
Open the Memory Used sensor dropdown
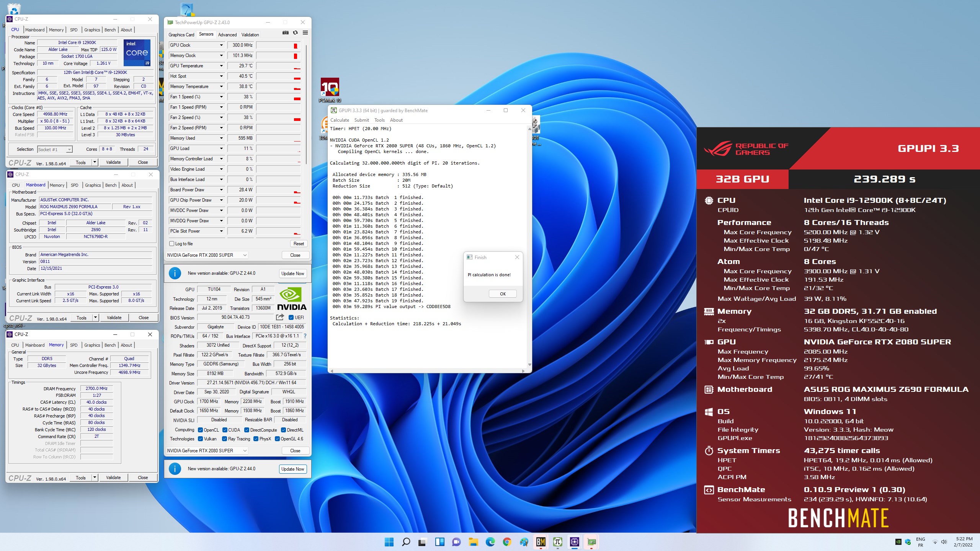(x=221, y=138)
